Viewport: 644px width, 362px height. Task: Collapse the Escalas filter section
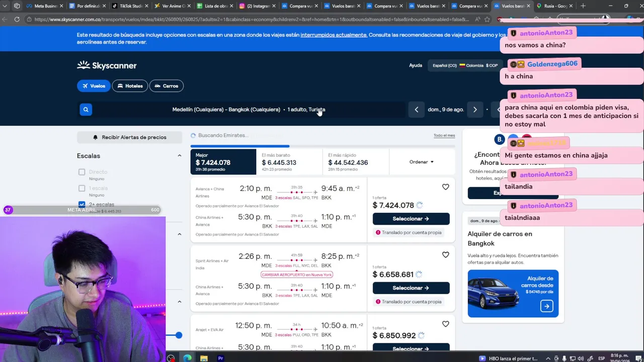click(x=179, y=156)
